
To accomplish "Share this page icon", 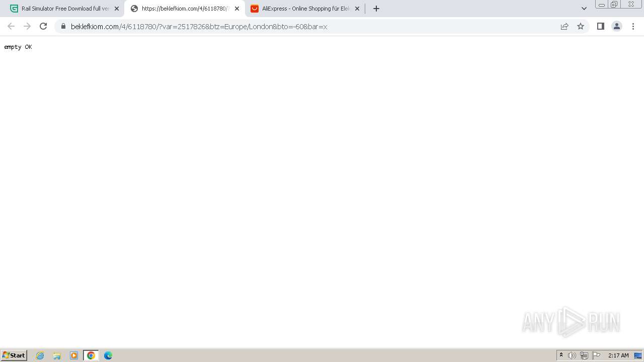I will coord(565,26).
